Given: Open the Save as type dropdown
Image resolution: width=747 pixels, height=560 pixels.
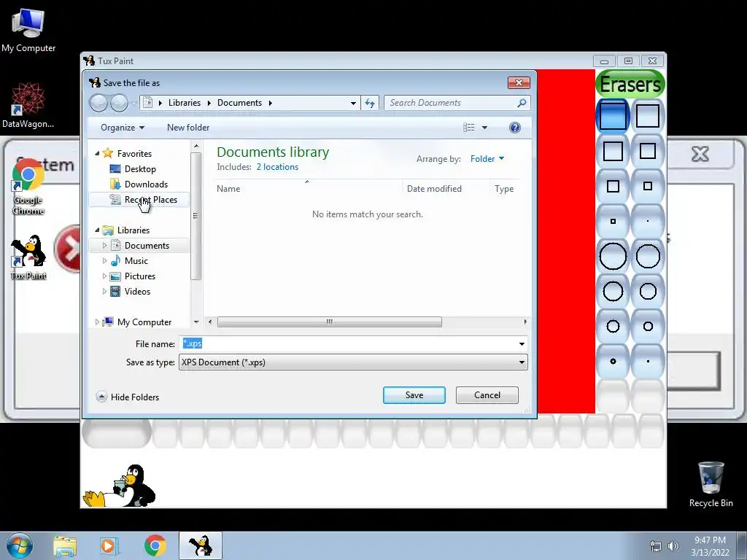Looking at the screenshot, I should (x=522, y=362).
